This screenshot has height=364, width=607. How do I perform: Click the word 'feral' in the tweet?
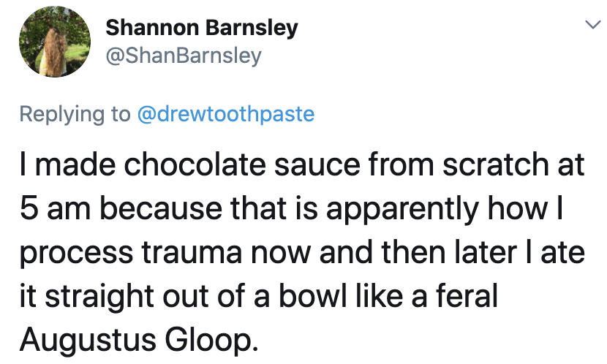pyautogui.click(x=467, y=296)
